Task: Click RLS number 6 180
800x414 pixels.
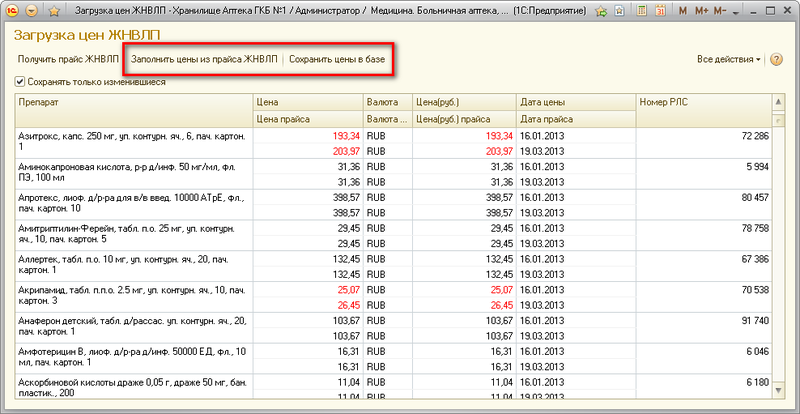Action: pos(757,381)
